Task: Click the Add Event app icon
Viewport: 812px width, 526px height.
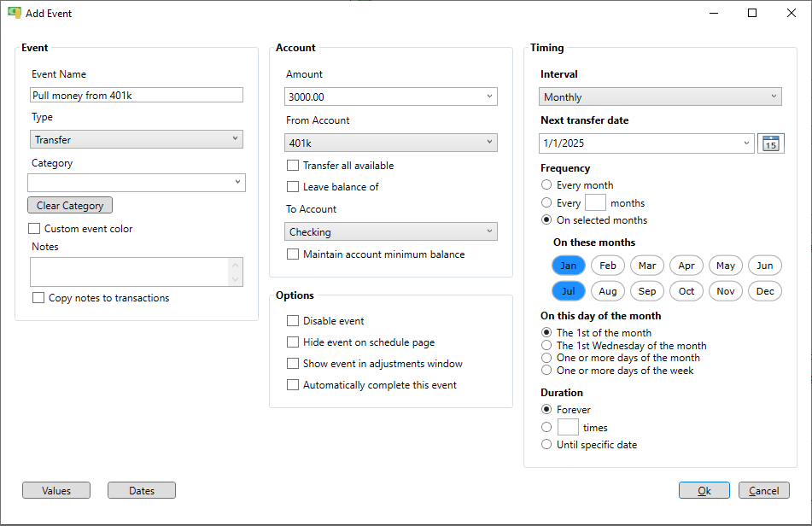Action: (x=14, y=13)
